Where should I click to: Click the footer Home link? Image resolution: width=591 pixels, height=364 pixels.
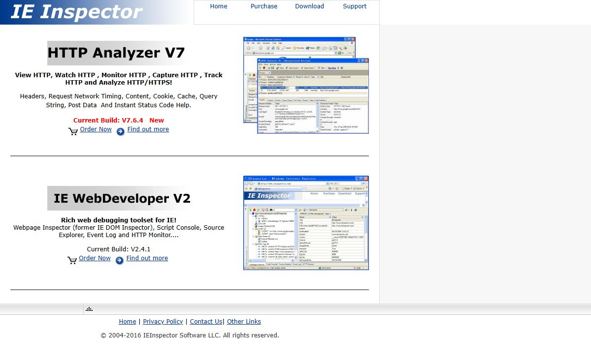128,322
